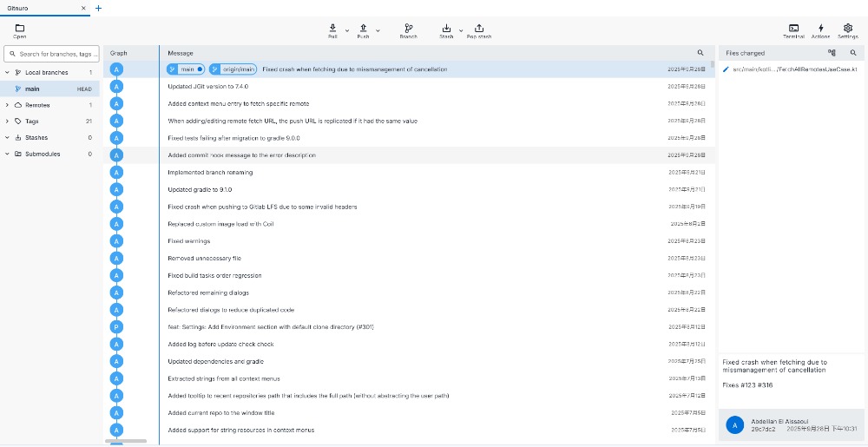This screenshot has width=868, height=447.
Task: Create a new Branch from toolbar
Action: tap(409, 30)
